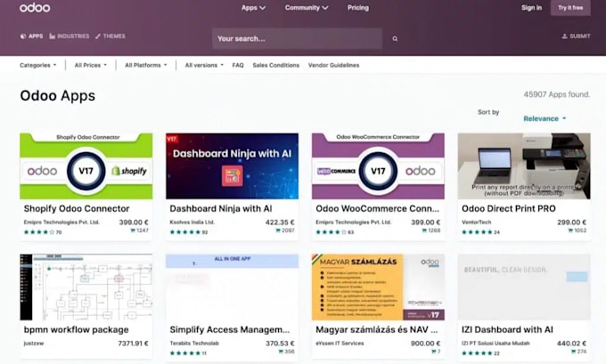Viewport: 606px width, 364px height.
Task: Click the cart icon on Shopify Odoo Connector
Action: (x=133, y=231)
